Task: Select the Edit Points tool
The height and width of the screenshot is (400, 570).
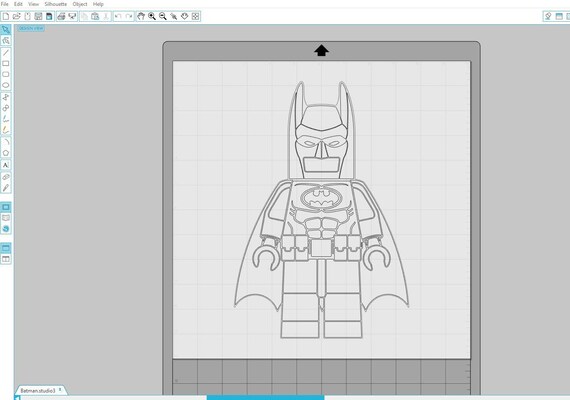Action: pyautogui.click(x=6, y=41)
